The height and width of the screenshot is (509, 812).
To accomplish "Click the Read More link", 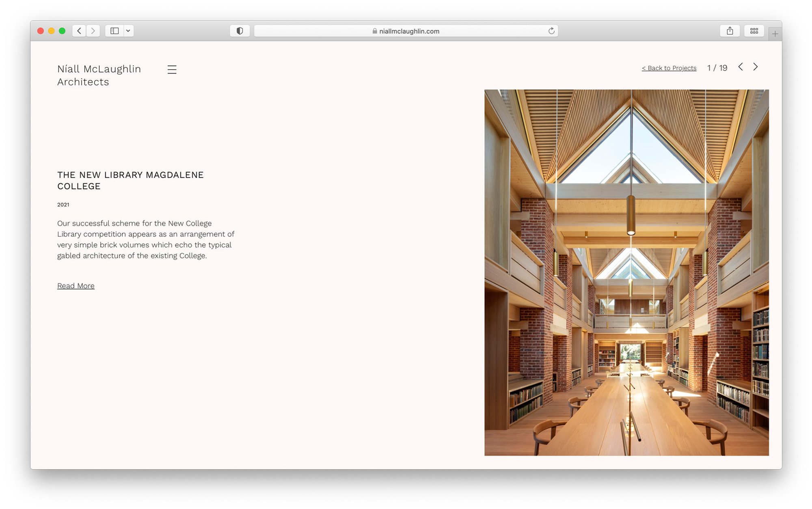I will [x=76, y=286].
